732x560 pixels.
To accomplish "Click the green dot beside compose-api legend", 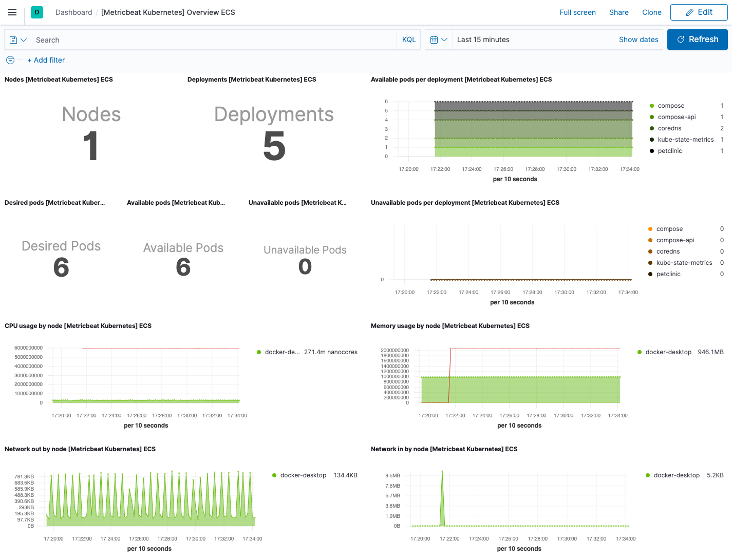I will [652, 117].
